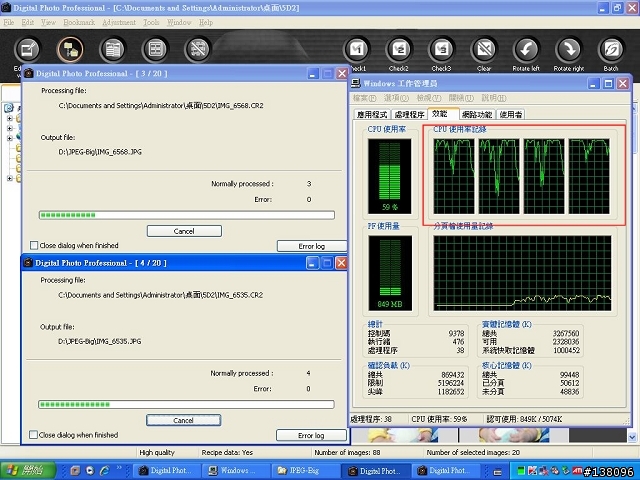Click the Rotate left icon

(x=526, y=50)
